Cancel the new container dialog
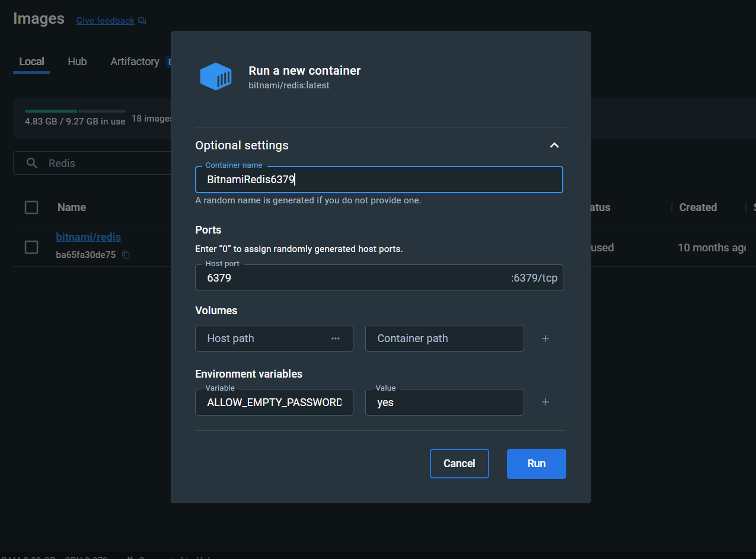The image size is (756, 559). coord(459,464)
